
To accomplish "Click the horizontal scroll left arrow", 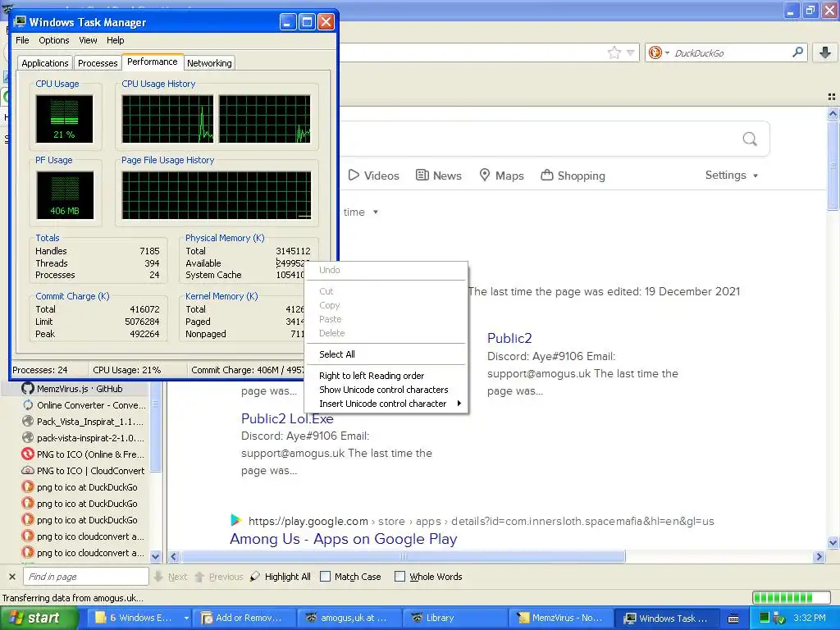I will (174, 557).
